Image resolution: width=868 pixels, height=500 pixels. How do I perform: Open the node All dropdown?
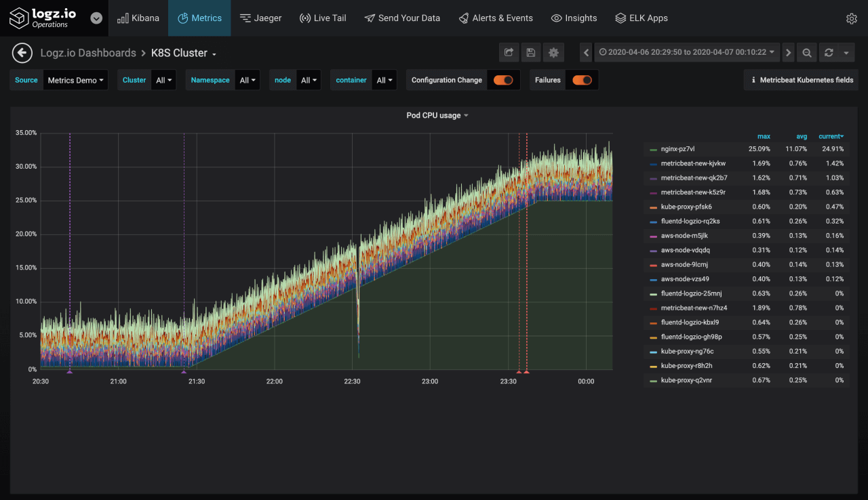coord(309,80)
